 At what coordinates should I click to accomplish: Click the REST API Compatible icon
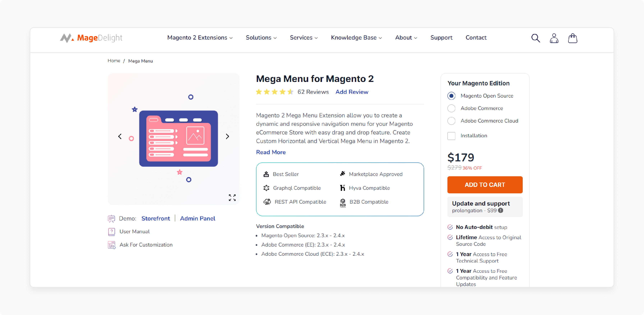coord(267,201)
